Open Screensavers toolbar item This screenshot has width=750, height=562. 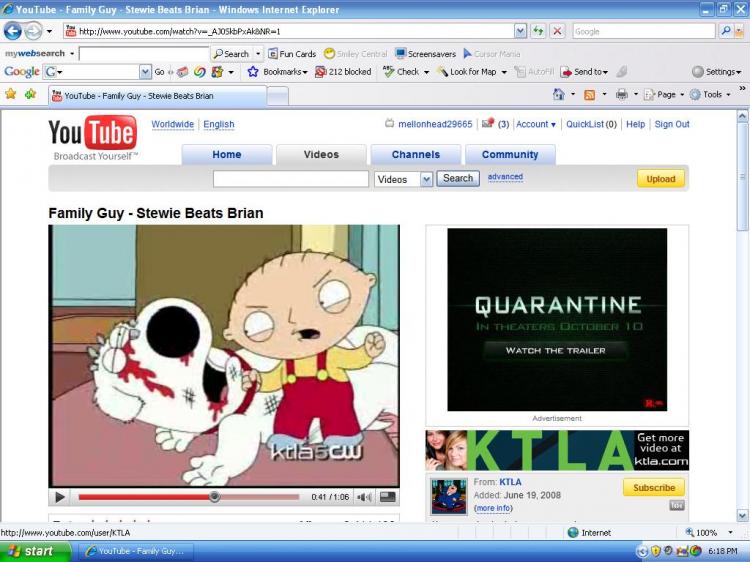coord(426,54)
